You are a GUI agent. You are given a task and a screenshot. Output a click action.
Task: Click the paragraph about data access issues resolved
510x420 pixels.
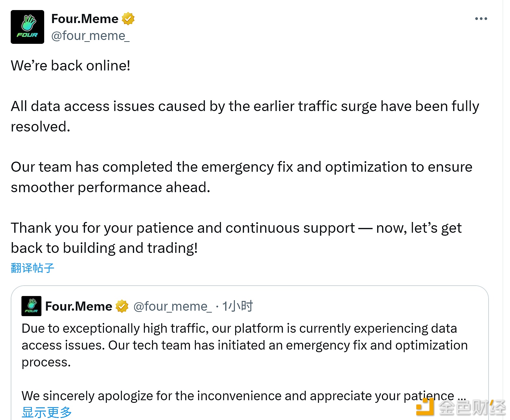point(245,116)
